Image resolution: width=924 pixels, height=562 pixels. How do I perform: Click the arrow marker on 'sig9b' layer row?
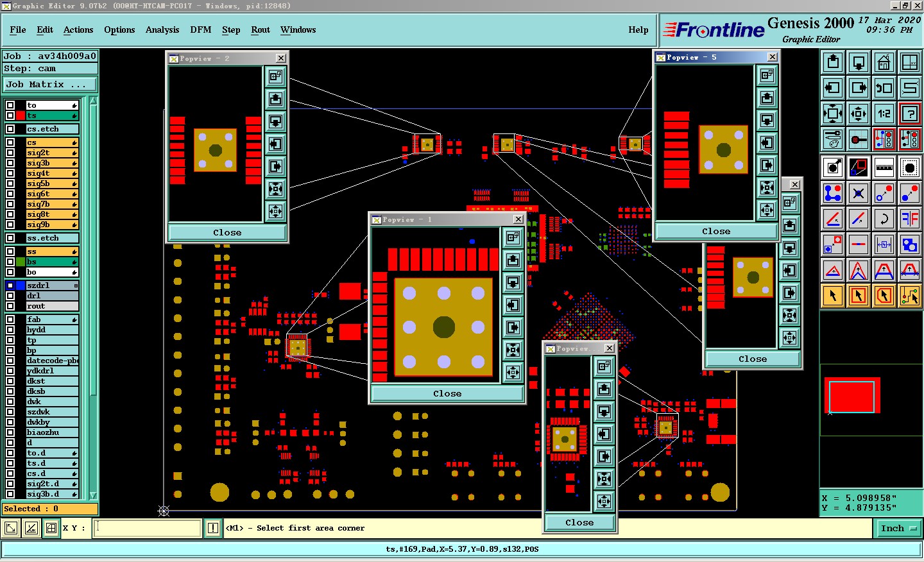click(74, 225)
